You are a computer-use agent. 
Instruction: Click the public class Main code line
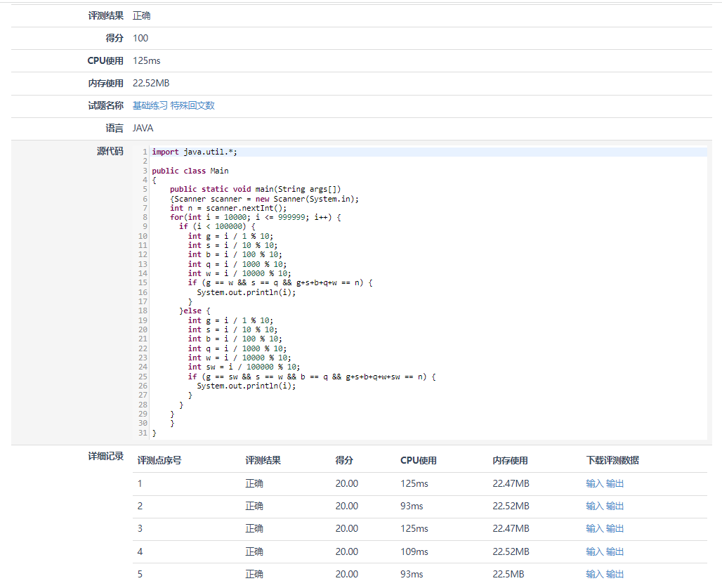(x=190, y=171)
